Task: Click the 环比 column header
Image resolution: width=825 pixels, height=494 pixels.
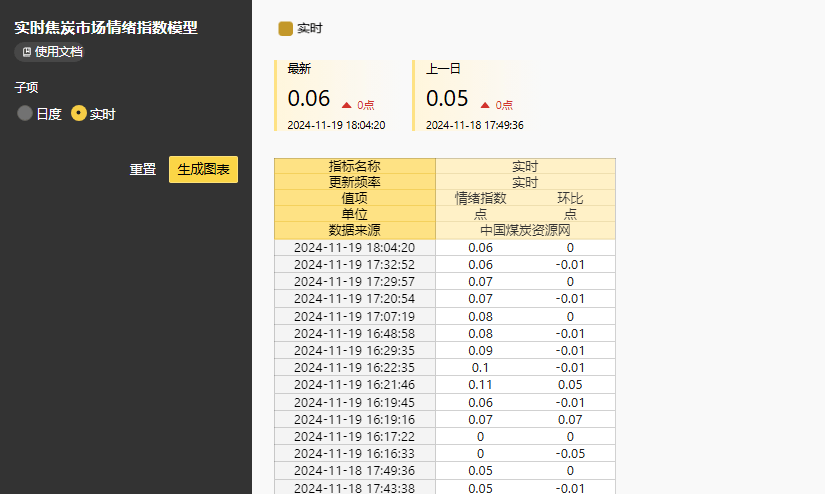Action: point(570,198)
